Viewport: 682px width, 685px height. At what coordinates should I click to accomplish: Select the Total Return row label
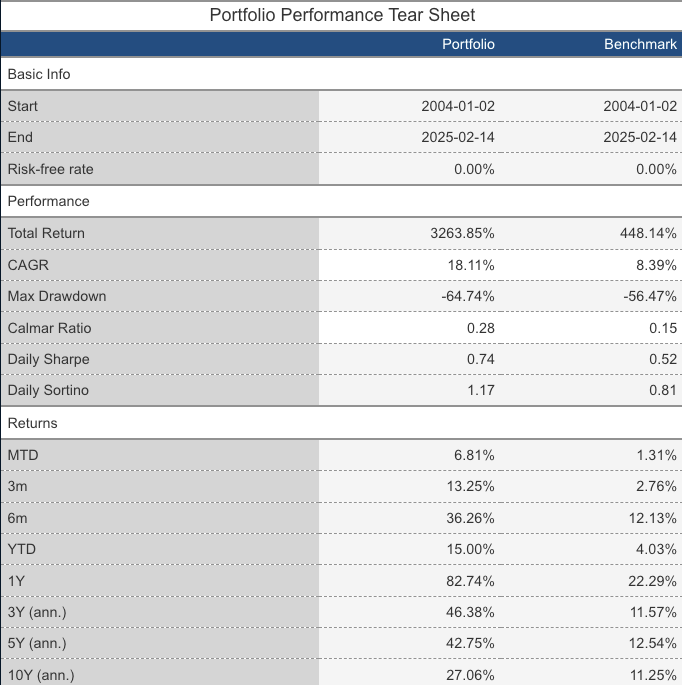46,233
